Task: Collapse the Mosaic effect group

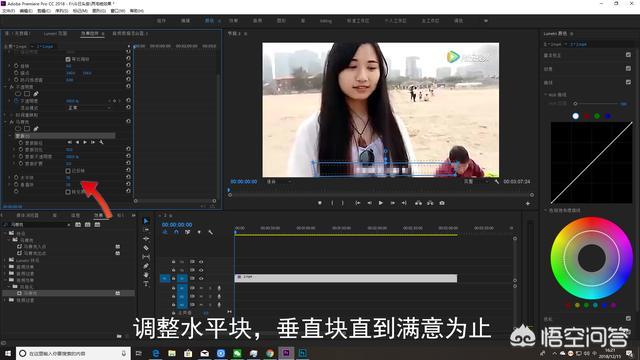Action: click(x=6, y=122)
